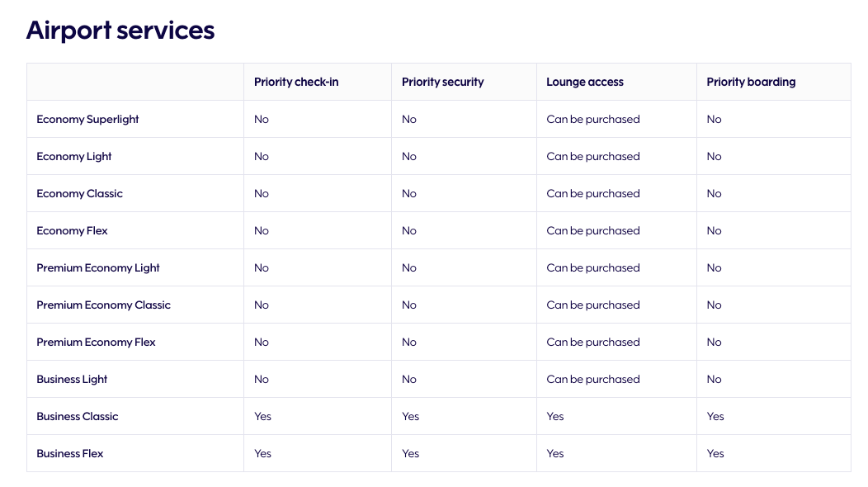Click the Lounge access column header
Image resolution: width=868 pixels, height=487 pixels.
click(585, 82)
